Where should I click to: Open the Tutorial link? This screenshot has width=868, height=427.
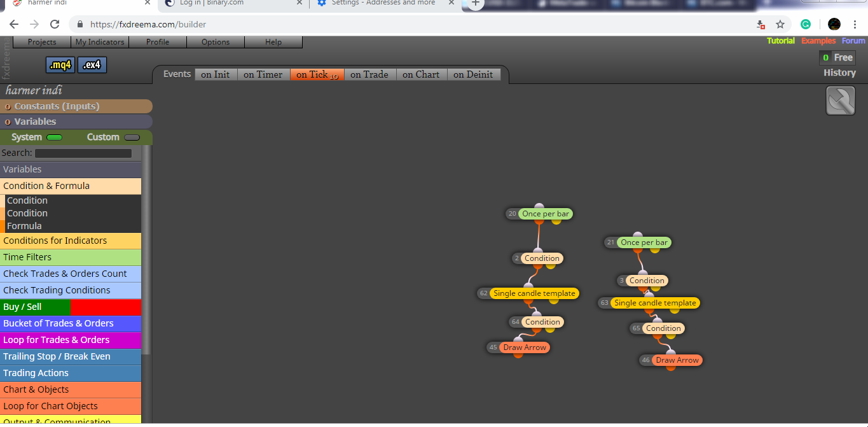pyautogui.click(x=781, y=41)
